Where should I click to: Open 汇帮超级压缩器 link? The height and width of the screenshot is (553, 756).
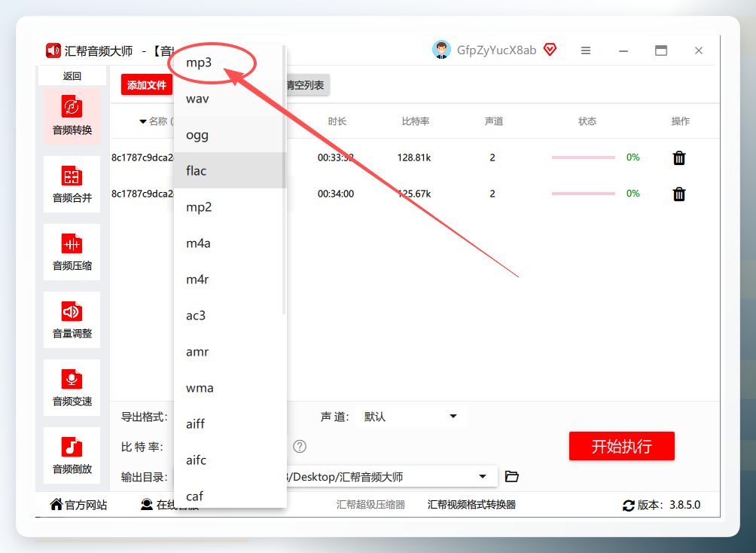pos(370,505)
